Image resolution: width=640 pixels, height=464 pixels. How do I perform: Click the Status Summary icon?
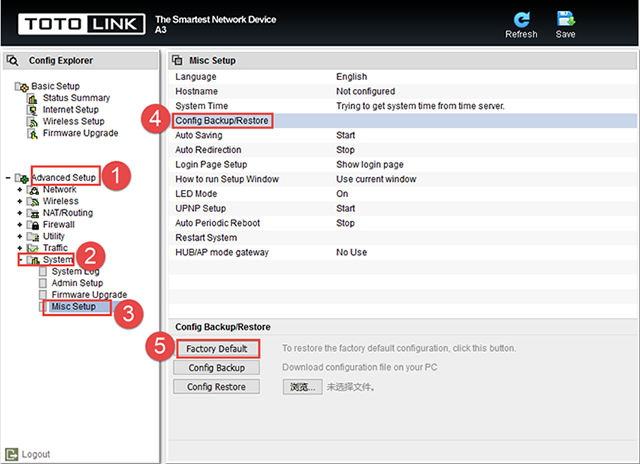[x=32, y=98]
